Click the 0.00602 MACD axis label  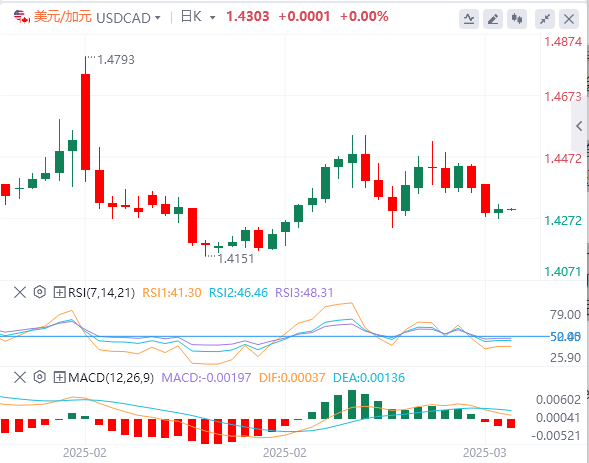click(x=559, y=400)
